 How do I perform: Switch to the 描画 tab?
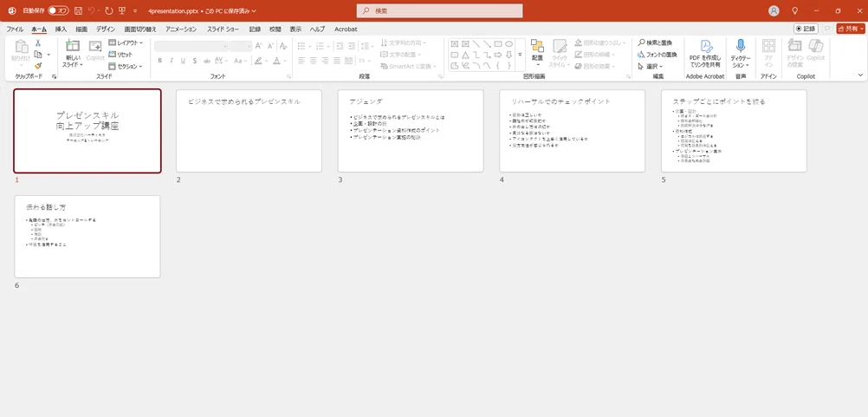coord(81,29)
